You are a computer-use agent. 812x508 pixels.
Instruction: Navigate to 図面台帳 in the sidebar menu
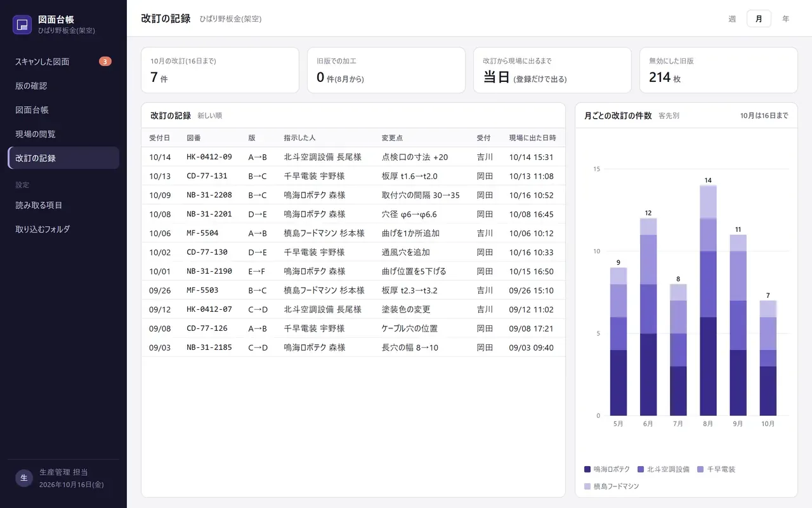point(63,110)
